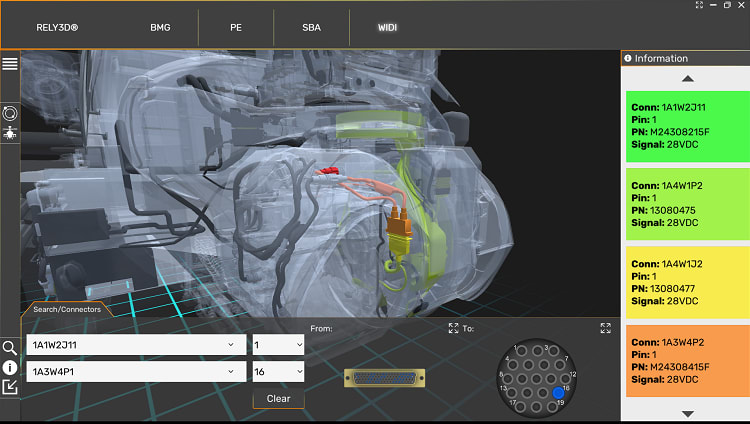Screen dimensions: 750x424
Task: Open the 1A3W4P1 connector dropdown
Action: coord(136,371)
